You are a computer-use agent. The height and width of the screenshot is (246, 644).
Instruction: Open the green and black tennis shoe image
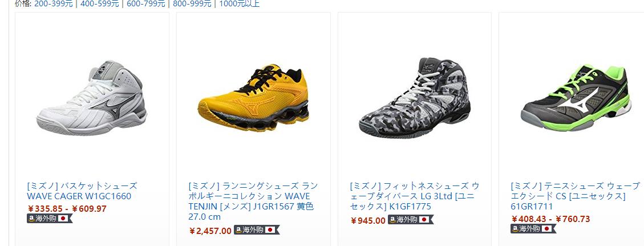pyautogui.click(x=576, y=98)
